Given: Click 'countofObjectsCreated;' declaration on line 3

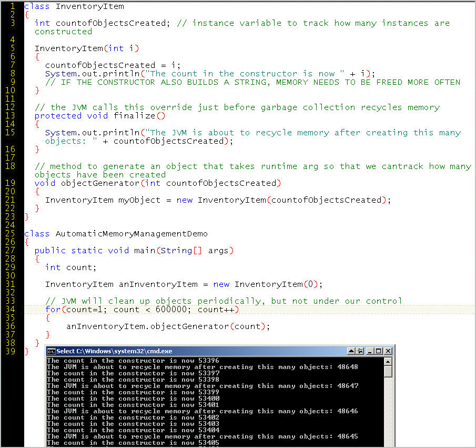Looking at the screenshot, I should coord(113,23).
